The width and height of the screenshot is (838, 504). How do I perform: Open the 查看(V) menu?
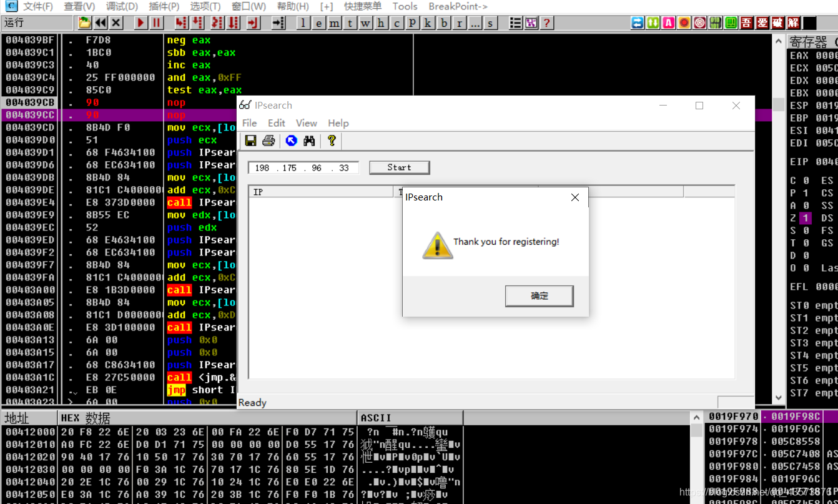coord(79,6)
